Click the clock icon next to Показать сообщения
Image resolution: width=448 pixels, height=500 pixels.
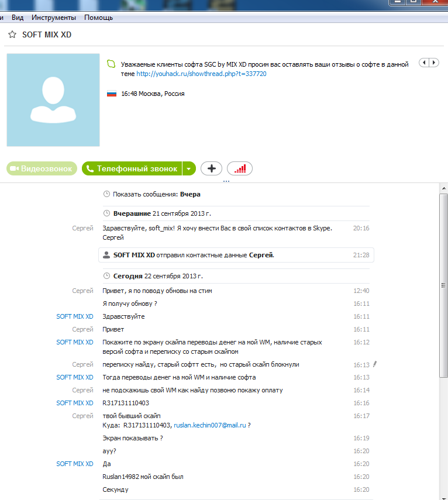pyautogui.click(x=106, y=194)
